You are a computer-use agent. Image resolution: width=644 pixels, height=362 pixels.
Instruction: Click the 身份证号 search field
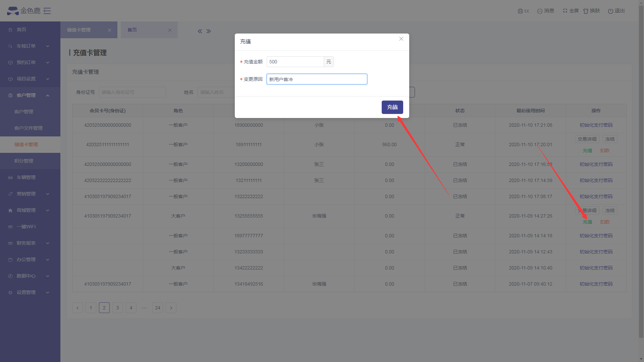click(132, 92)
